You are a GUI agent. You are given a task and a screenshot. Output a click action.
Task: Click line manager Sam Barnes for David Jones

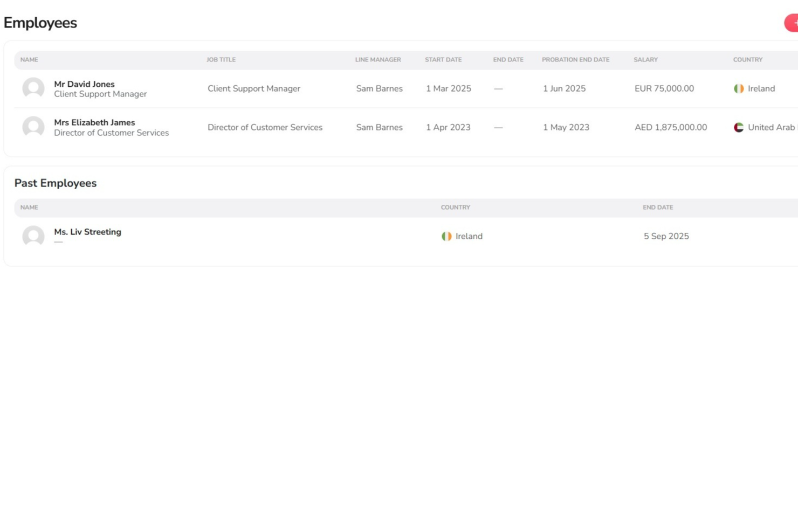click(x=379, y=88)
